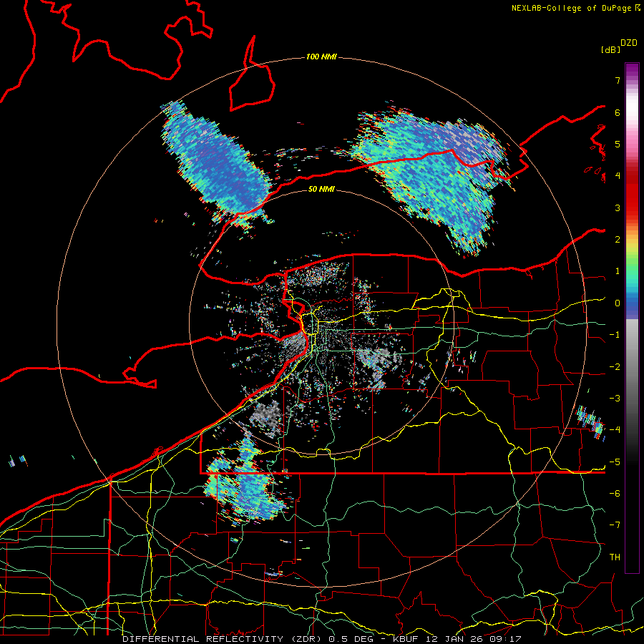Click the -1 dB value on the color scale
Screen dimensions: 644x644
click(615, 335)
